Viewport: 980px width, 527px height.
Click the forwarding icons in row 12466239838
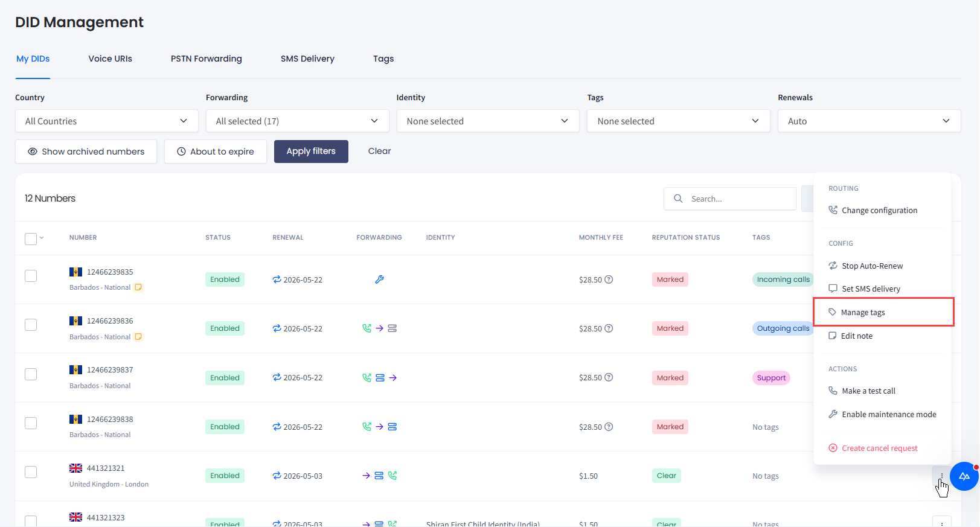[x=379, y=427]
